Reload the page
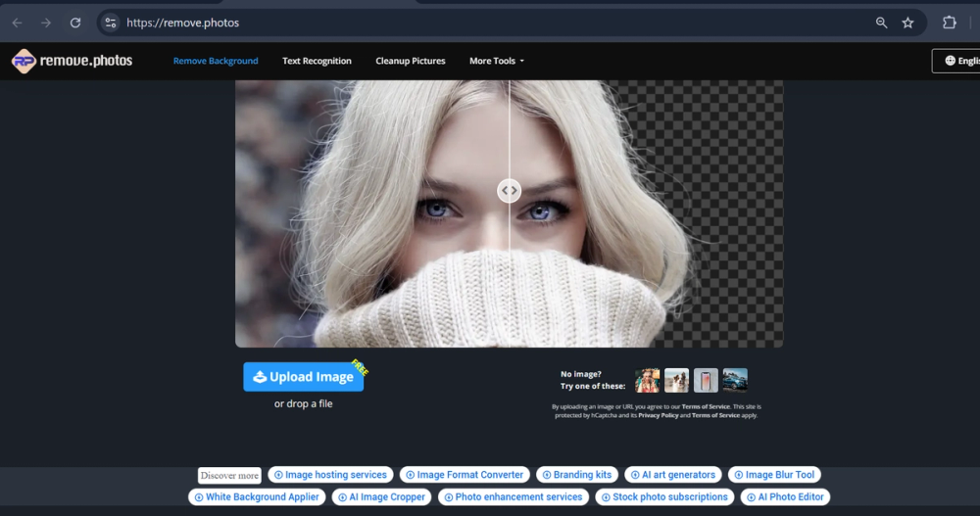This screenshot has height=516, width=980. [x=75, y=23]
